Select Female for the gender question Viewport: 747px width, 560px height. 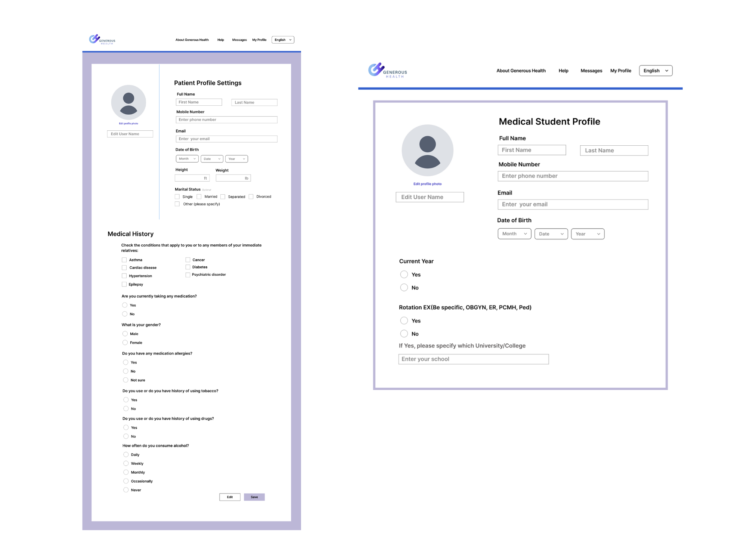[x=125, y=342]
